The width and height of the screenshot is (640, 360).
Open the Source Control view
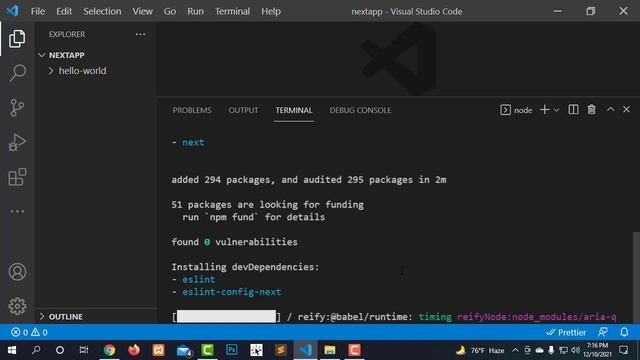(x=17, y=108)
